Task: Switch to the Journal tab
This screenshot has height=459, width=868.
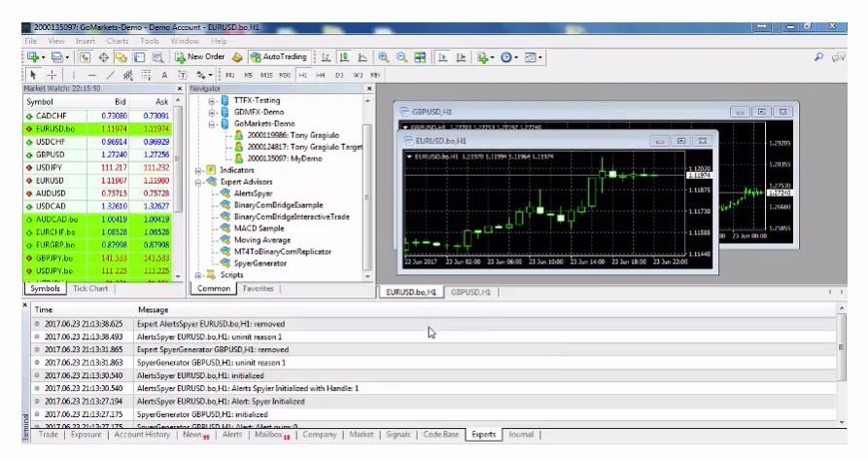Action: (521, 435)
